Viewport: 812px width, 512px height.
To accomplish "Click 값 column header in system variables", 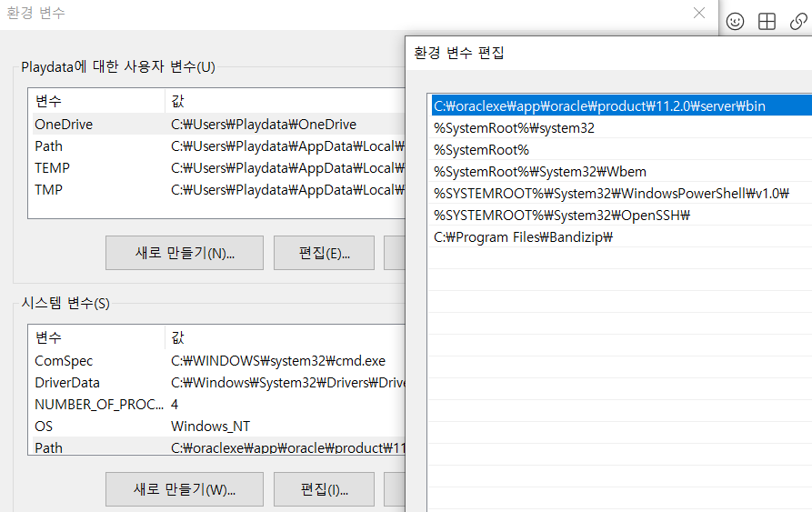I will point(285,337).
